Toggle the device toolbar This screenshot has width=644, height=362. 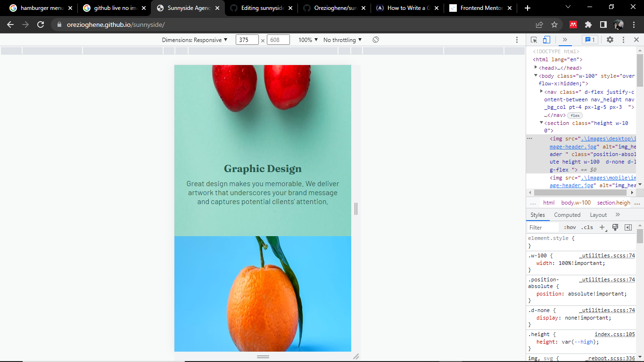(x=547, y=40)
